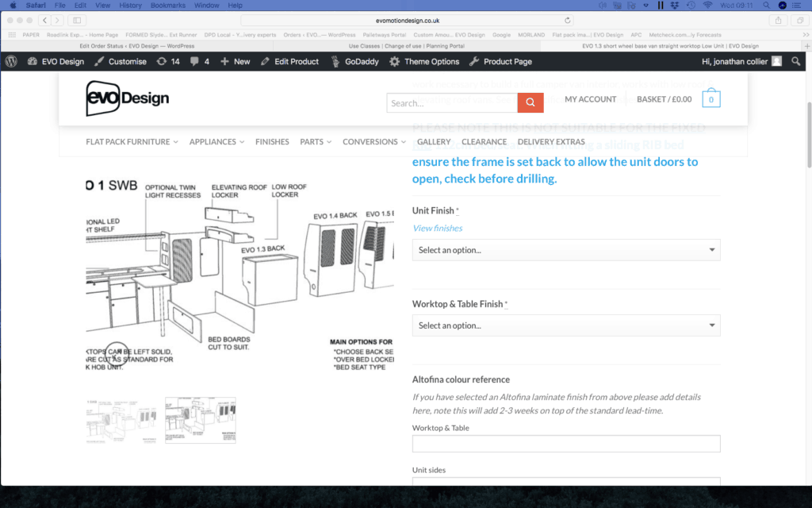Switch to EVO 1.3 short wheel base tab
This screenshot has height=508, width=812.
point(670,45)
